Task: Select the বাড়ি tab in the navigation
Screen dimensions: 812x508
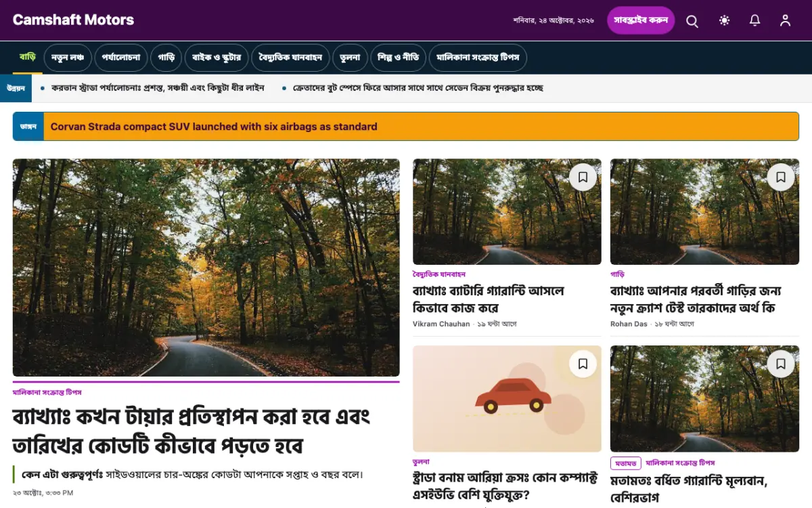Action: pos(28,58)
